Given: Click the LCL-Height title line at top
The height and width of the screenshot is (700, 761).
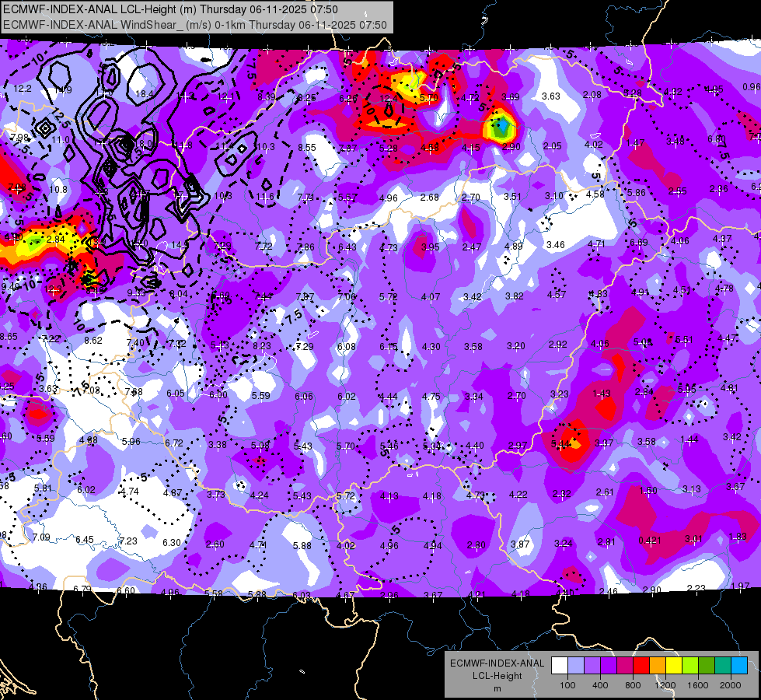Looking at the screenshot, I should click(x=170, y=9).
